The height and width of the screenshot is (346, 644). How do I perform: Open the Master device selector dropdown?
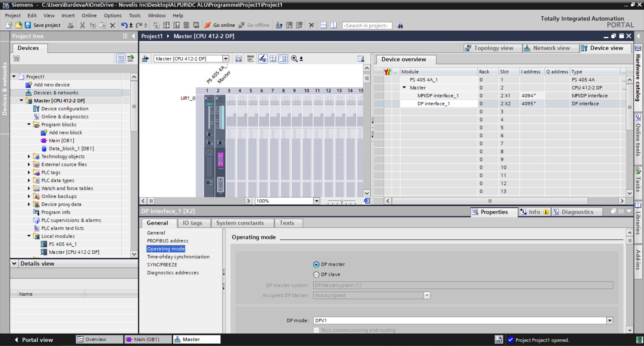(x=226, y=59)
